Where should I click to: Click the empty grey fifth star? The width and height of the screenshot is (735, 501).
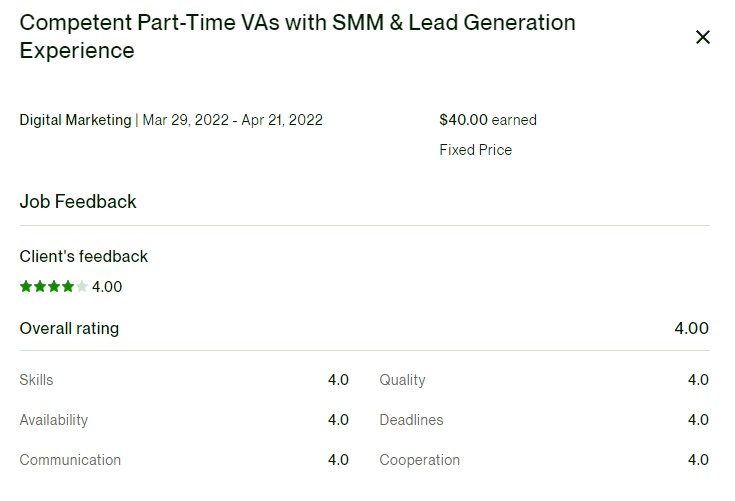tap(82, 287)
